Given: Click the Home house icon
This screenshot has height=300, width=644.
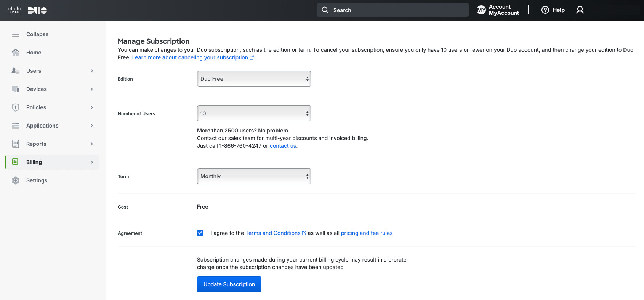Looking at the screenshot, I should [x=16, y=53].
